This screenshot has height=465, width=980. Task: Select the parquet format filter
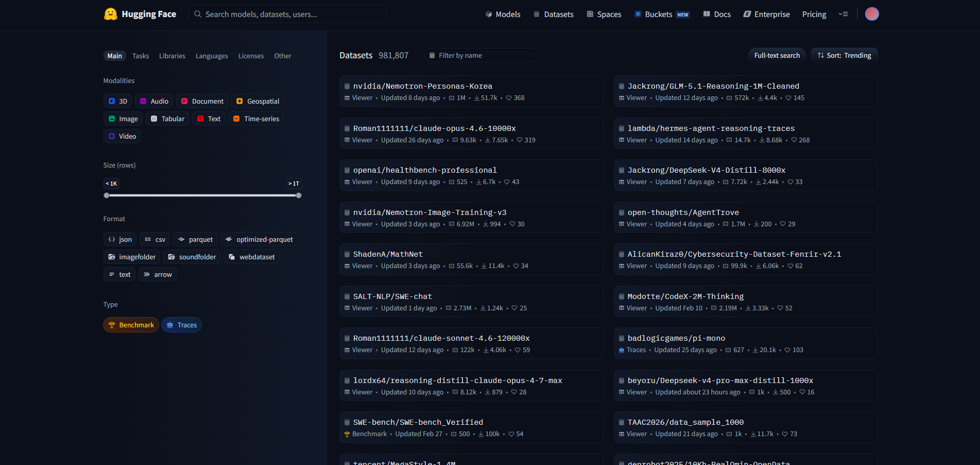click(195, 239)
